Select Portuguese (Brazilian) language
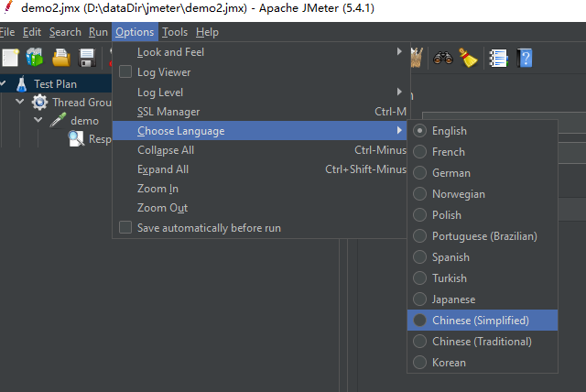This screenshot has height=392, width=586. tap(483, 236)
